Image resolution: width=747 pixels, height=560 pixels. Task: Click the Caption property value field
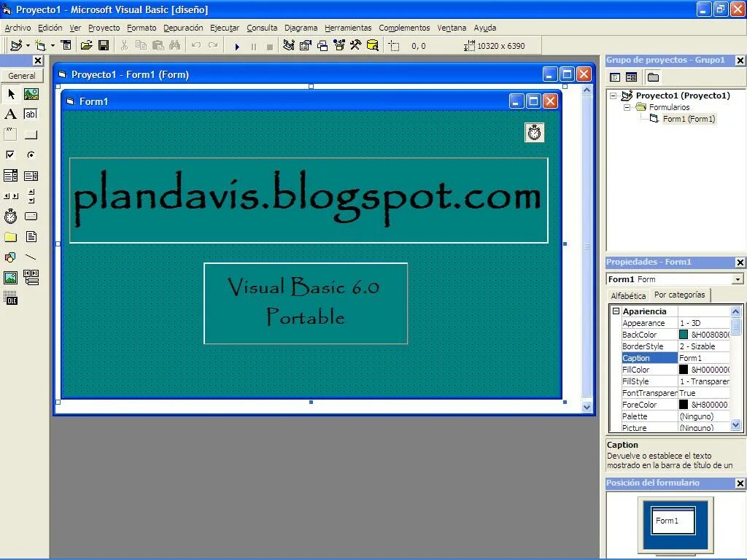tap(704, 358)
